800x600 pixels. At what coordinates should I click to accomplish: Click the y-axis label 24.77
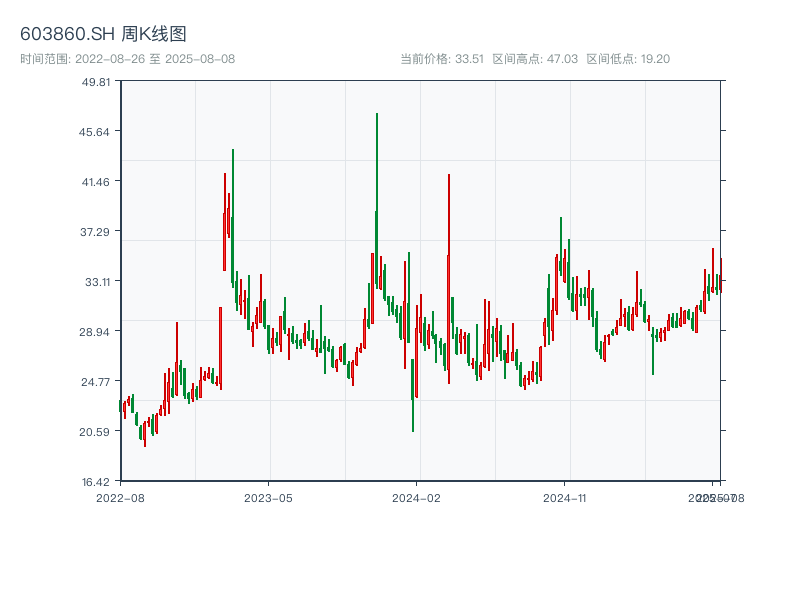(x=95, y=382)
